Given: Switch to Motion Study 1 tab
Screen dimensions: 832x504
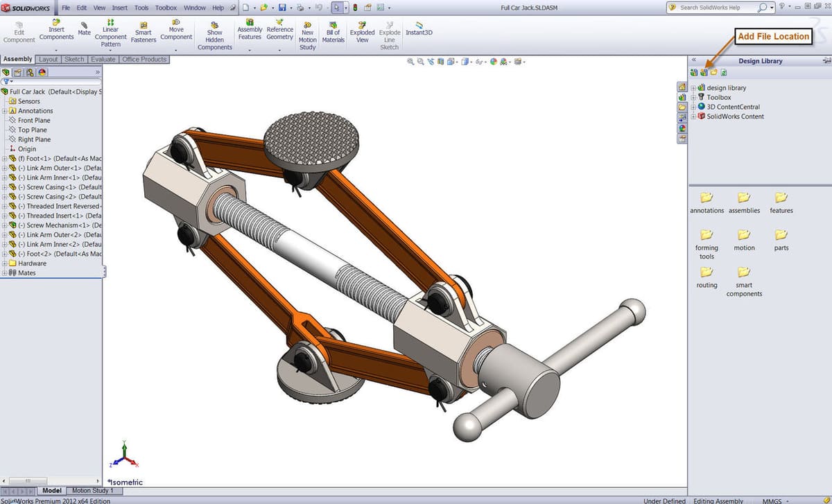Looking at the screenshot, I should coord(94,491).
